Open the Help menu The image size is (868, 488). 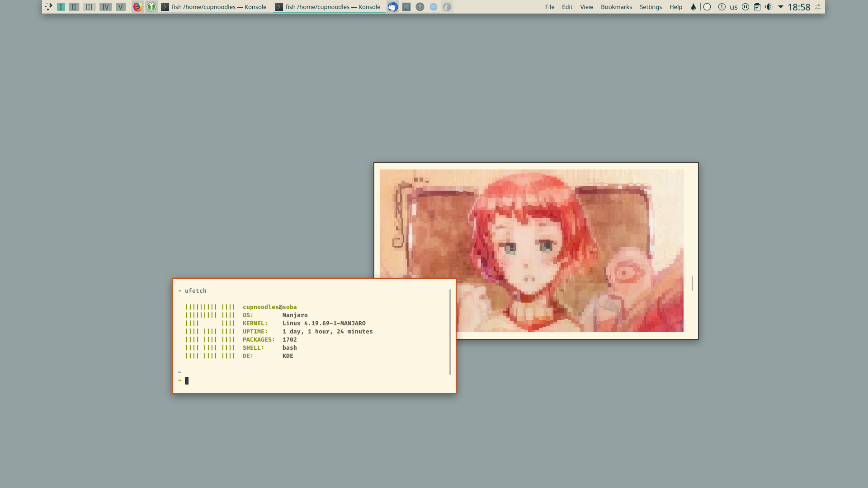[x=676, y=7]
